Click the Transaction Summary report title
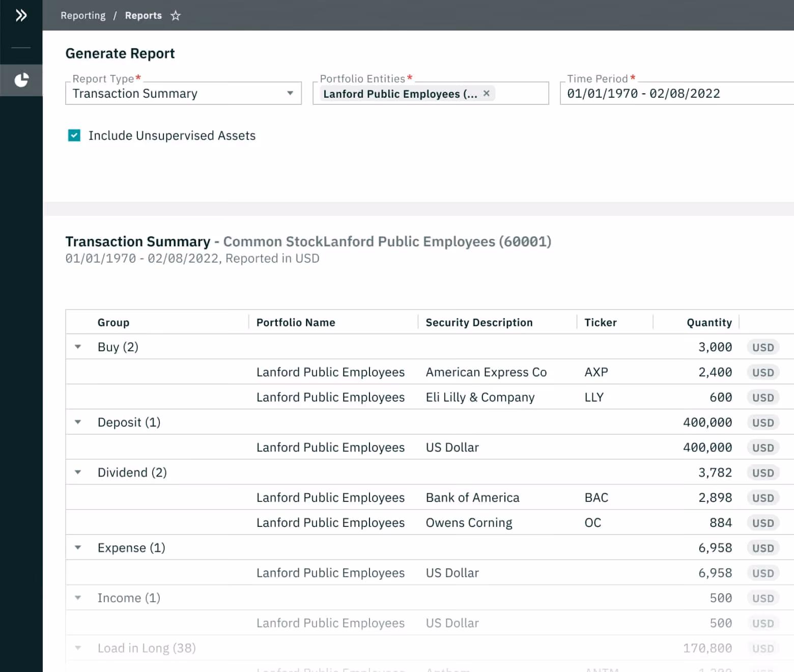 137,241
